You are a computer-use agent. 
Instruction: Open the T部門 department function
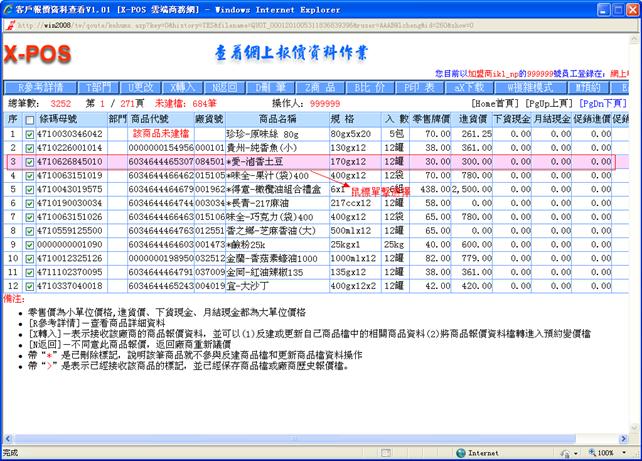(95, 87)
